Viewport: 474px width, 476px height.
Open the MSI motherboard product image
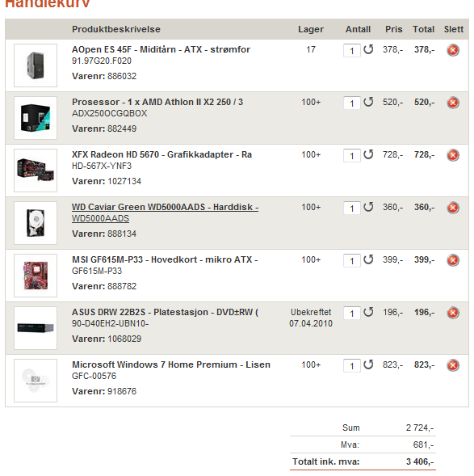coord(36,276)
